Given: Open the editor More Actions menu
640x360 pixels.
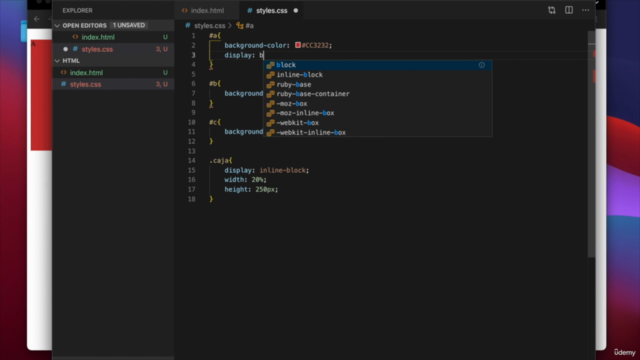Looking at the screenshot, I should [585, 10].
